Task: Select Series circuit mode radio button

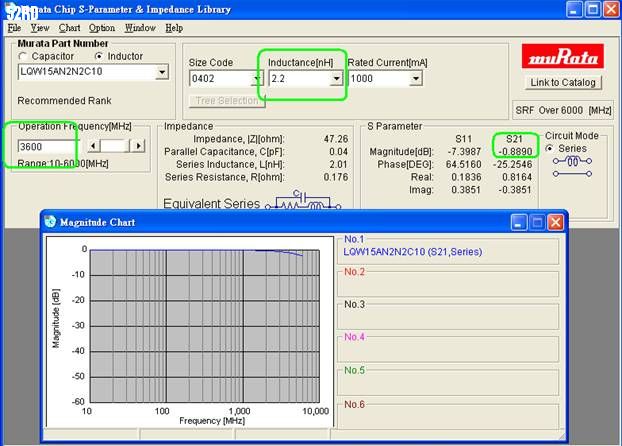Action: pos(549,148)
